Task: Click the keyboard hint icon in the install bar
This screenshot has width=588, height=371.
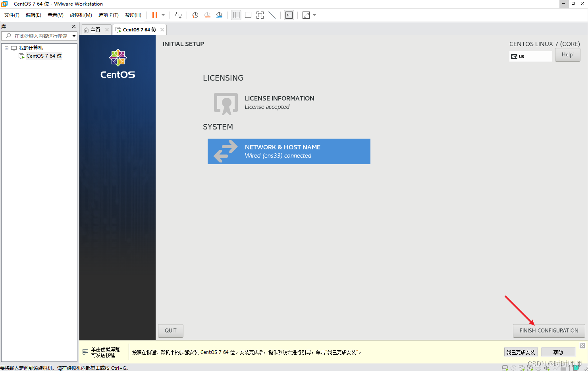Action: [x=85, y=352]
